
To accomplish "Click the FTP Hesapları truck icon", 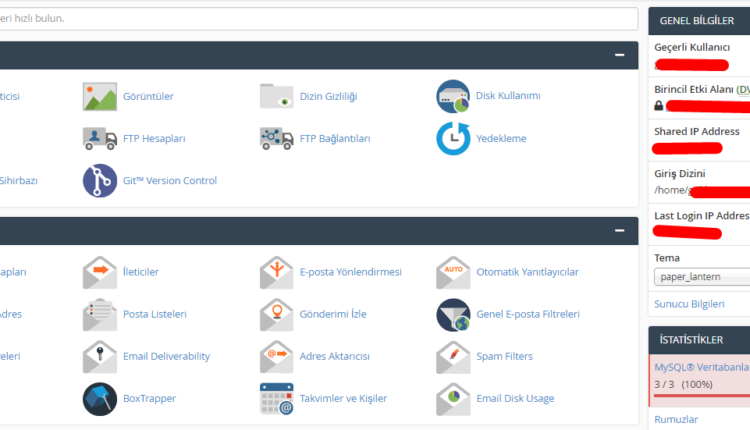I will tap(99, 139).
